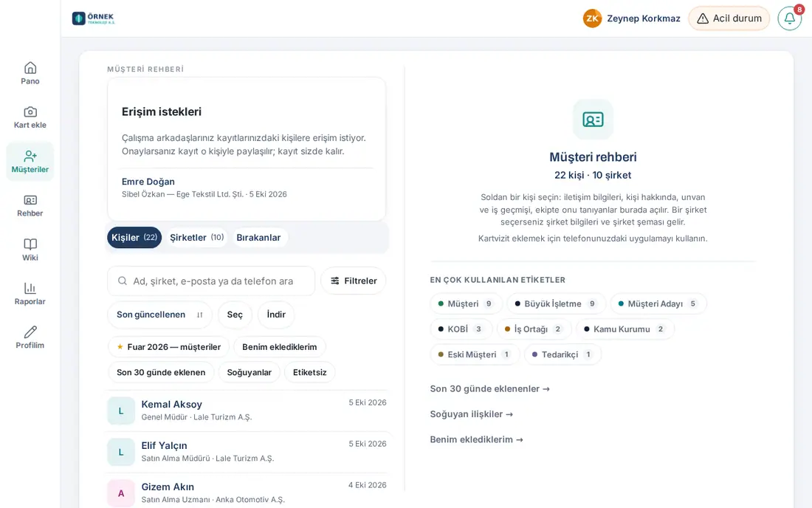Open the Zeynep Korkmaz user menu
Image resolution: width=812 pixels, height=508 pixels.
(632, 18)
